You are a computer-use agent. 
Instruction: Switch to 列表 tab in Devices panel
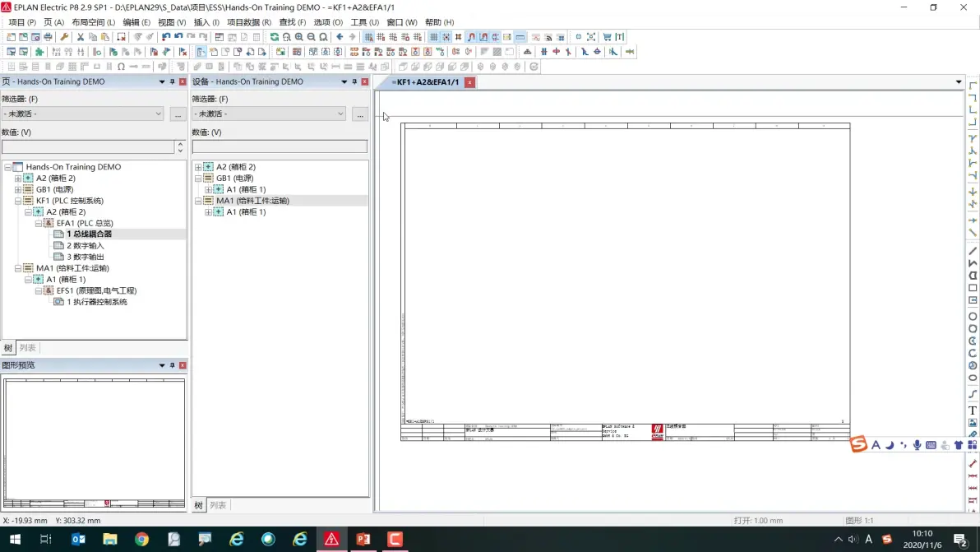(218, 505)
